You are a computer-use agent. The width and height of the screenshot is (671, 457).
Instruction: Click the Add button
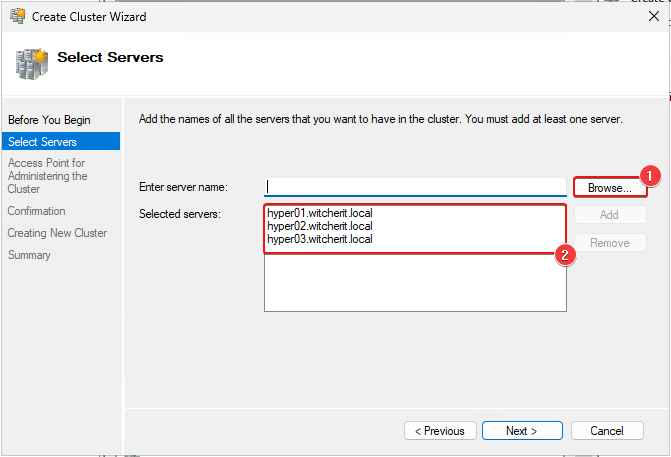click(x=609, y=215)
